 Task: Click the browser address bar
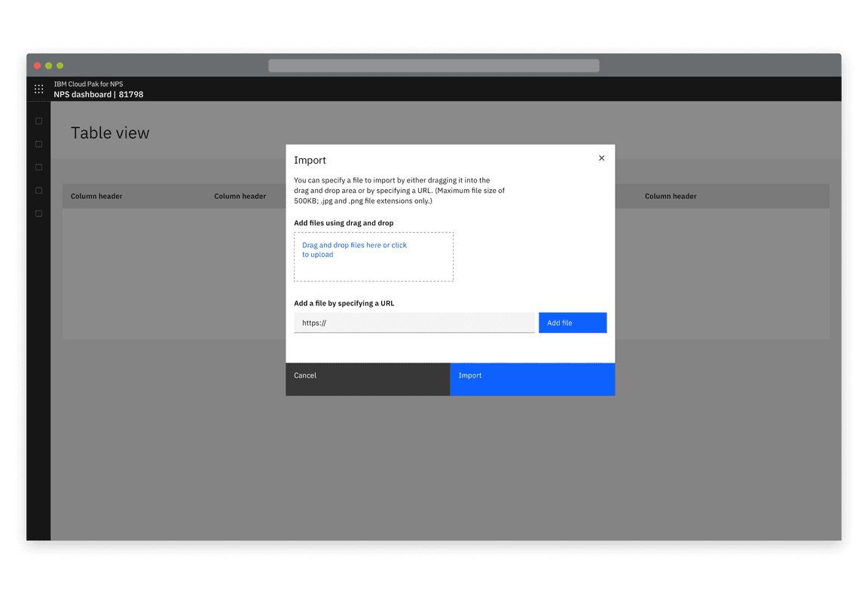pos(434,65)
